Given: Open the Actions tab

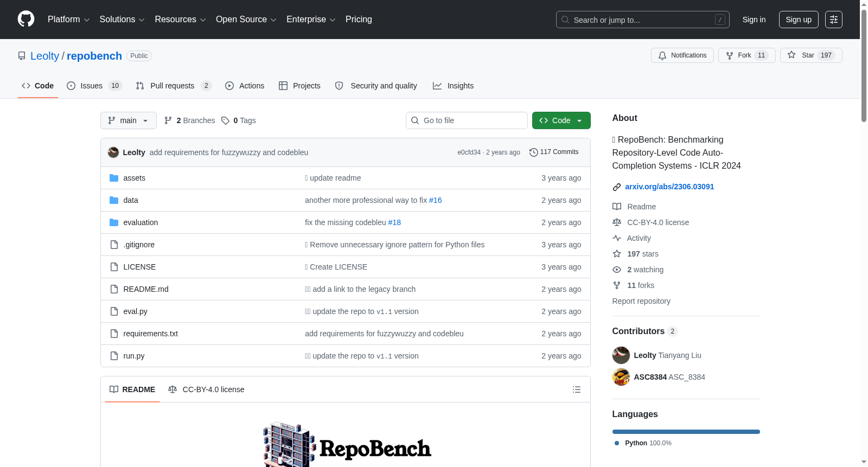Looking at the screenshot, I should tap(245, 86).
